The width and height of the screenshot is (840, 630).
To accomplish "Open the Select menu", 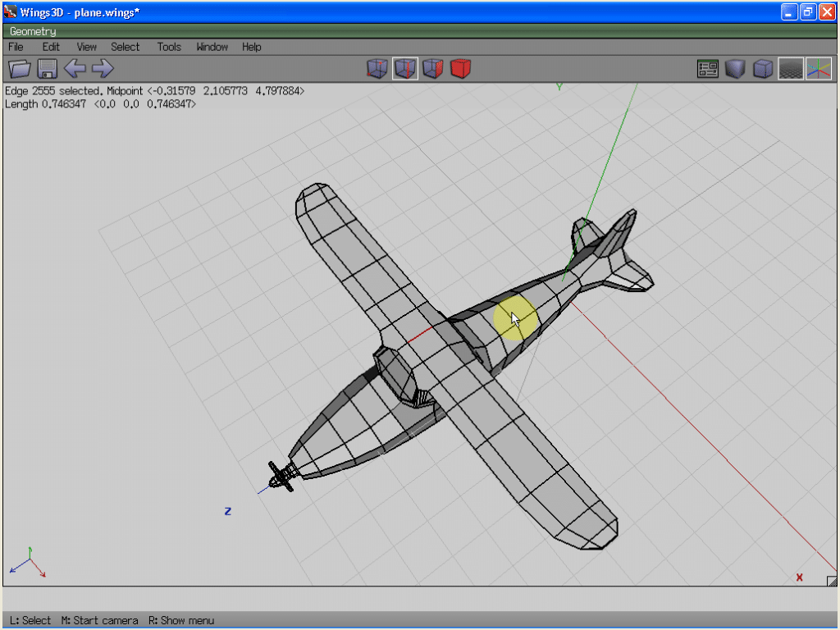I will 126,47.
